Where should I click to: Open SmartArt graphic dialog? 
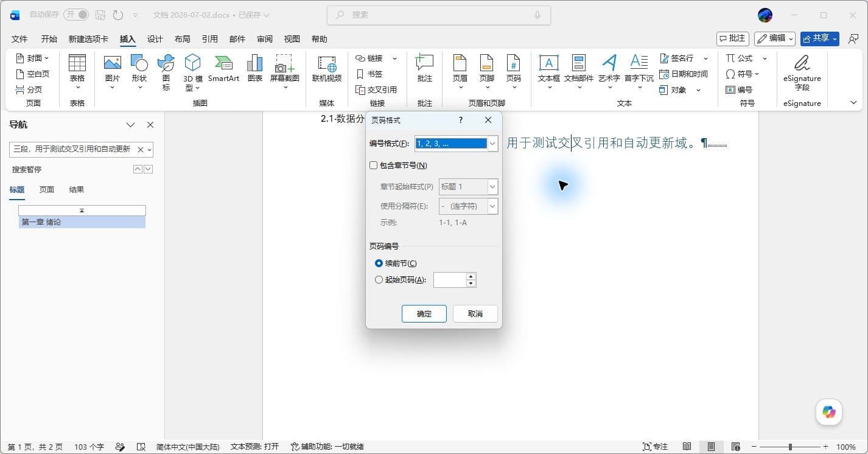point(223,68)
